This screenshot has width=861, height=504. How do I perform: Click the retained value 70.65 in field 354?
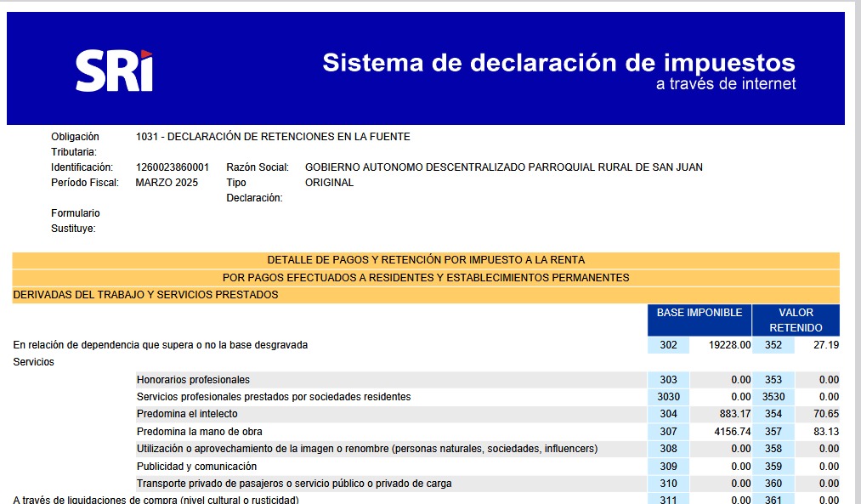[x=825, y=414]
